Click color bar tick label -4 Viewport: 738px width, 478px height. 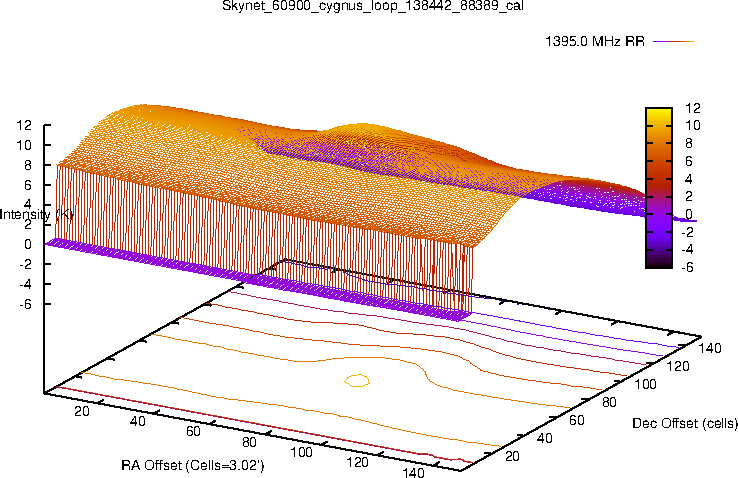(687, 249)
